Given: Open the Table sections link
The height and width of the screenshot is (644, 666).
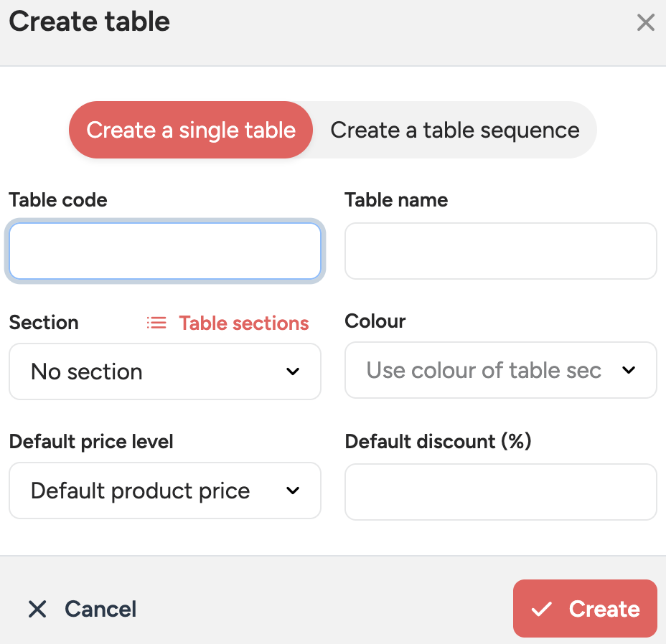Looking at the screenshot, I should pos(243,323).
